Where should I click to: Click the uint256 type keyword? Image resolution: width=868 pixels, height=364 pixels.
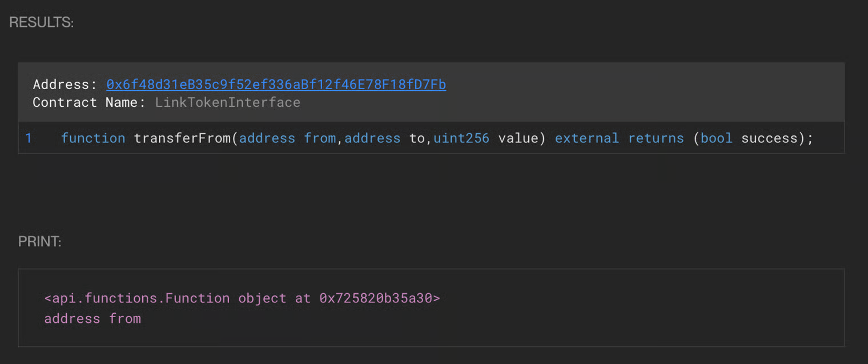[x=461, y=138]
